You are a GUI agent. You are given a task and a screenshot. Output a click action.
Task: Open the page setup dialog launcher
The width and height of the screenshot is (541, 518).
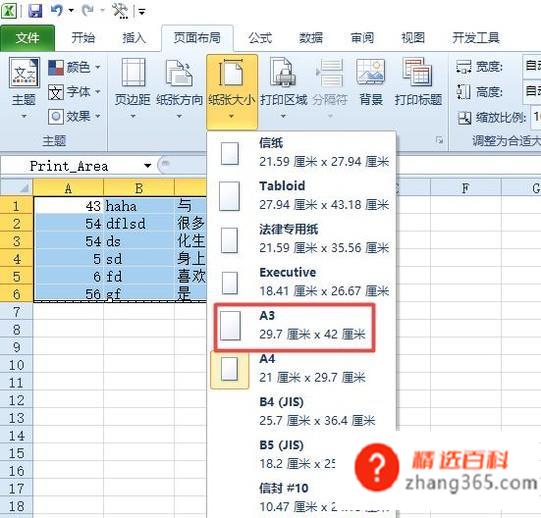(x=439, y=140)
